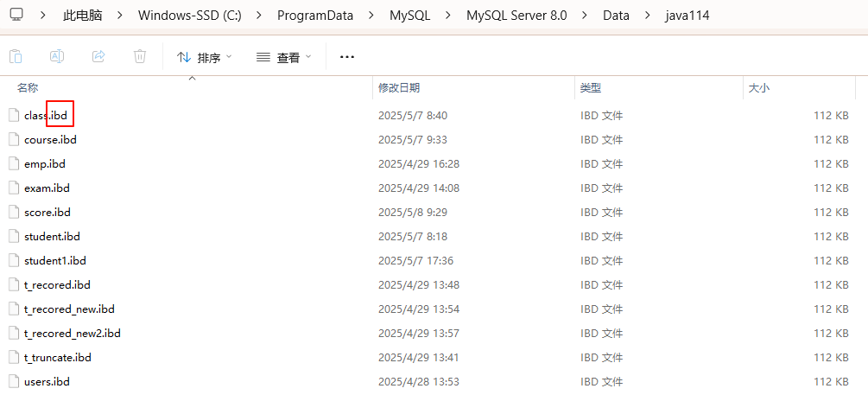Select file emp.ibd
The height and width of the screenshot is (414, 868).
(x=45, y=164)
